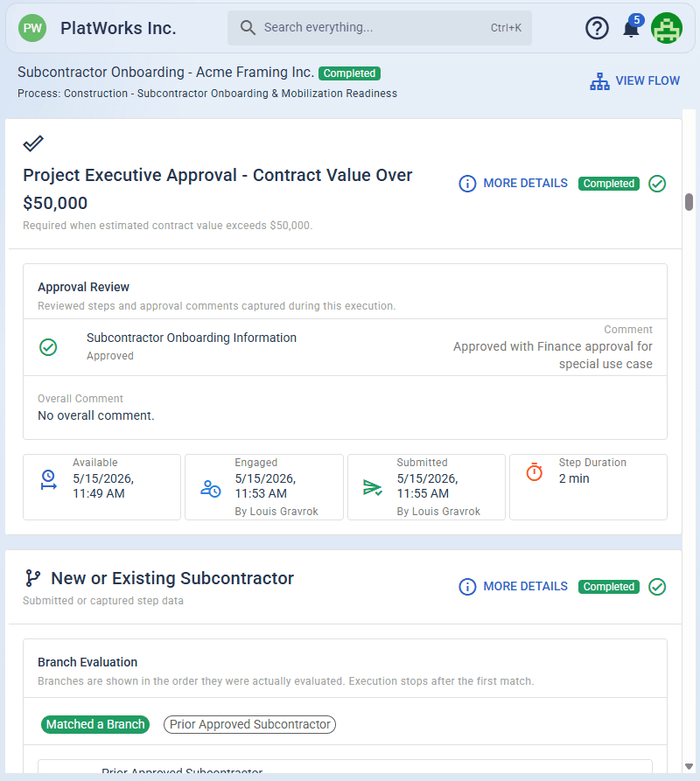The height and width of the screenshot is (781, 700).
Task: Click Step Duration value 2 min
Action: click(574, 478)
